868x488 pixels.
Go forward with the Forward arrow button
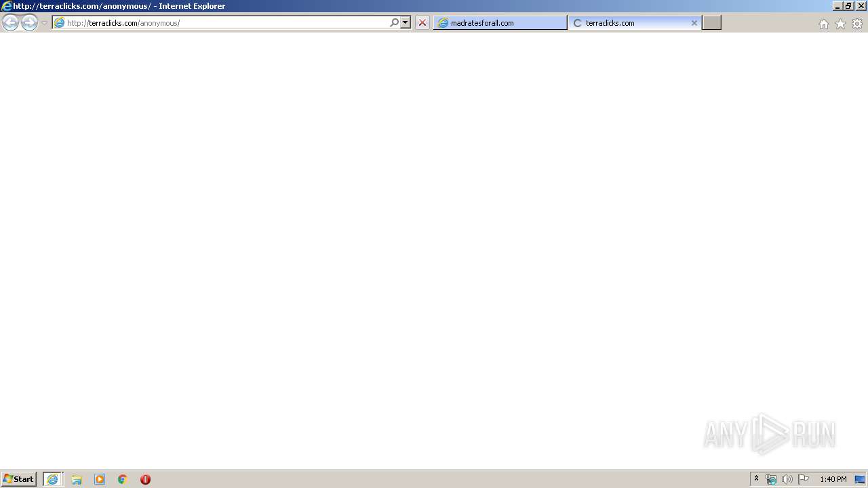tap(29, 23)
